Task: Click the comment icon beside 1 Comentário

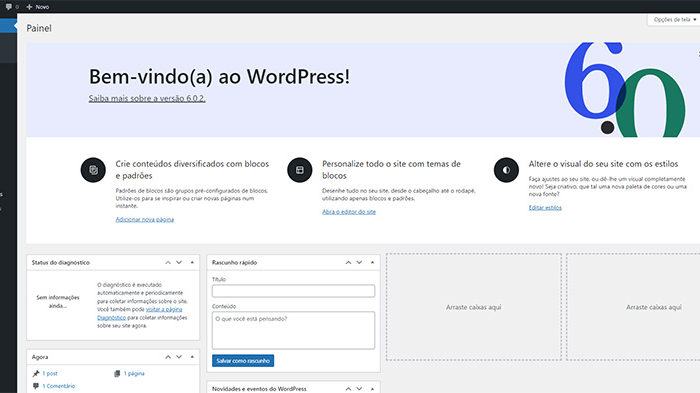Action: click(x=36, y=386)
